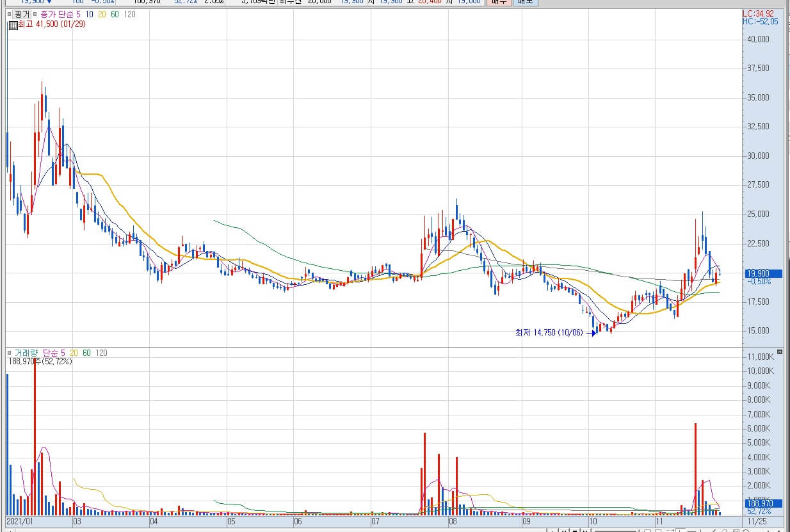Select the 60-period price moving average label
The height and width of the screenshot is (532, 790).
115,14
